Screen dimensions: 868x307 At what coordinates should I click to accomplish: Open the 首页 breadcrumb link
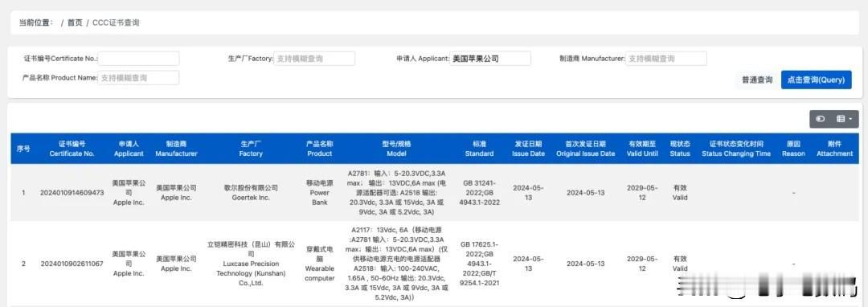pos(75,23)
